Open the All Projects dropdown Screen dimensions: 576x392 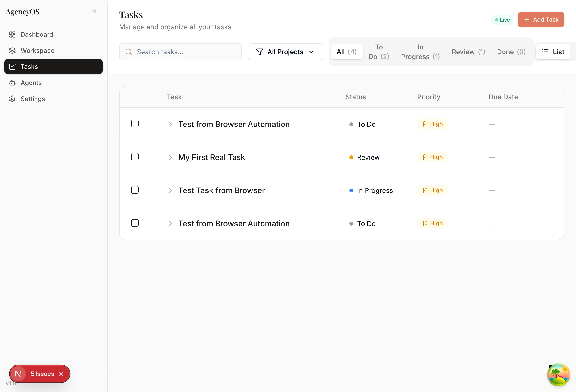click(x=285, y=52)
